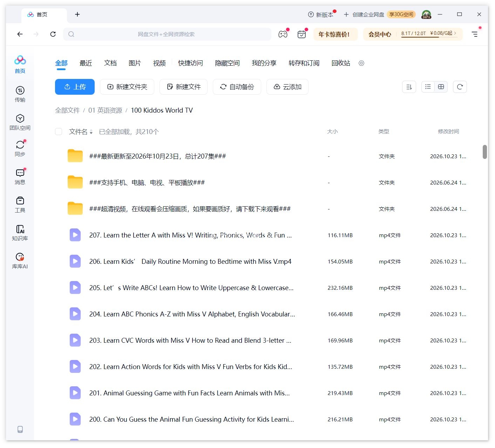The image size is (495, 448).
Task: Click the vertical scrollbar thumb
Action: pos(485,152)
